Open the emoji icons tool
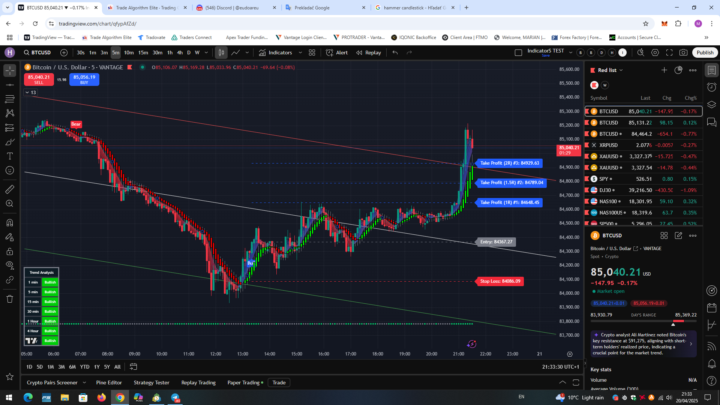The height and width of the screenshot is (405, 720). [x=10, y=170]
